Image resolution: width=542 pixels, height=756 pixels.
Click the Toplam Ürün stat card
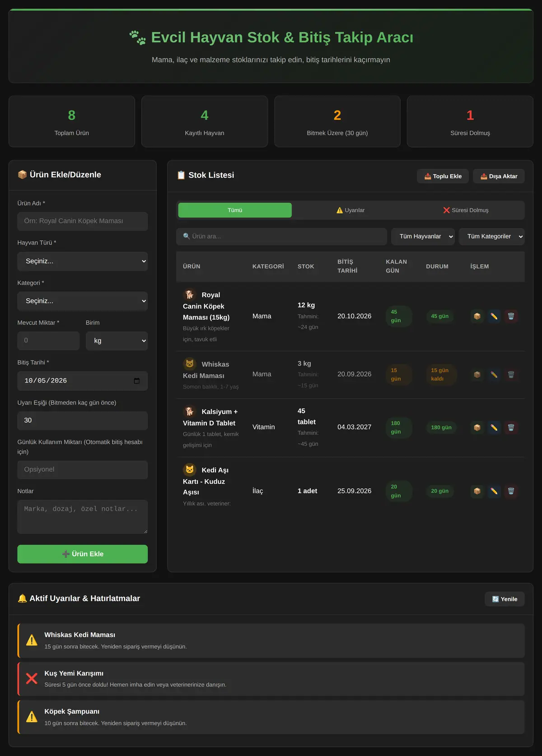tap(72, 121)
